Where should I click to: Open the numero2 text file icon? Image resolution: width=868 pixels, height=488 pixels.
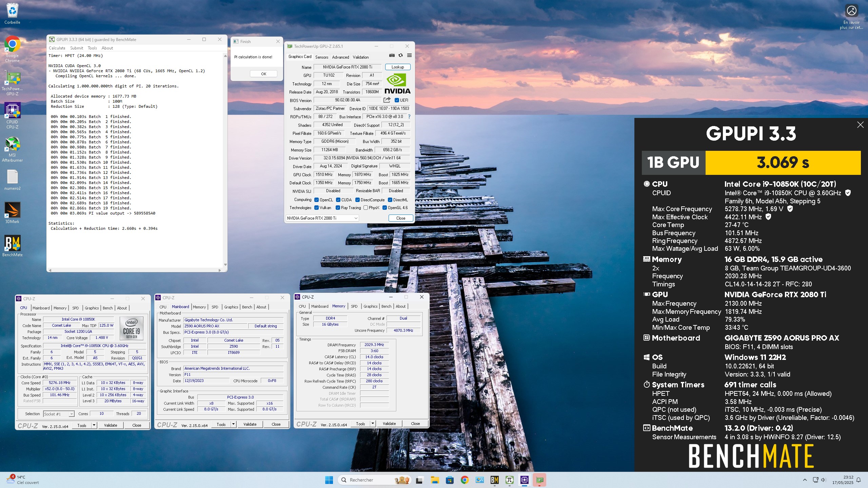coord(12,180)
